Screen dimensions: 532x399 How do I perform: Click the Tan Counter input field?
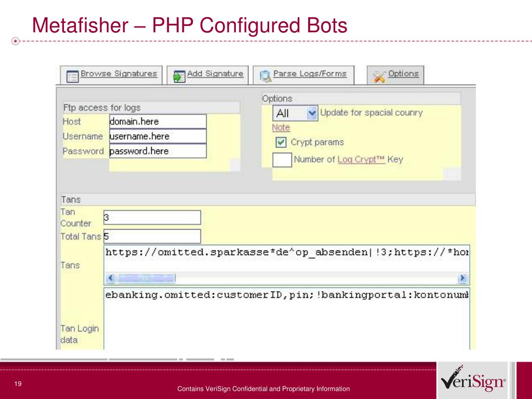click(152, 218)
